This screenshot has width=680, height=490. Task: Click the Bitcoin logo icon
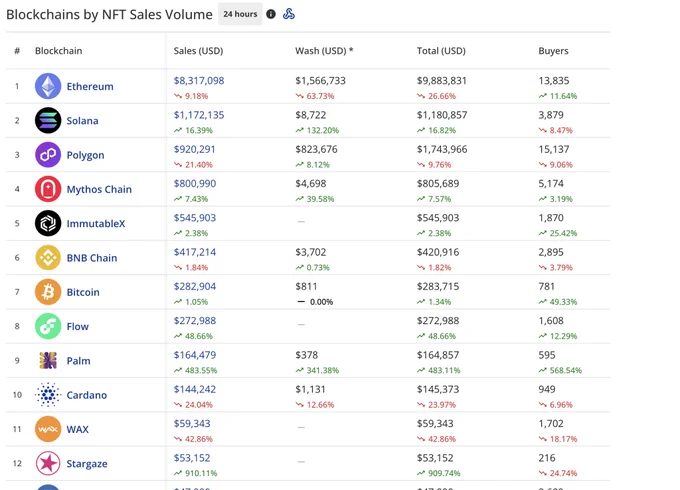48,291
